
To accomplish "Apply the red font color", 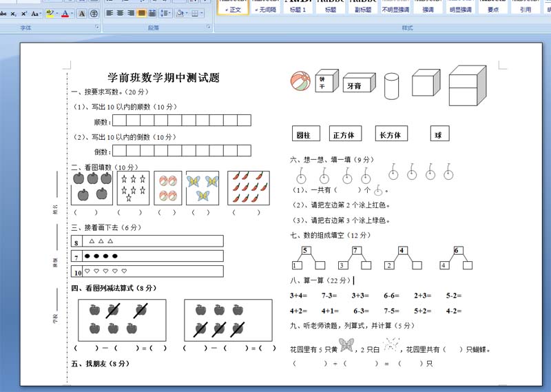I will pos(65,13).
